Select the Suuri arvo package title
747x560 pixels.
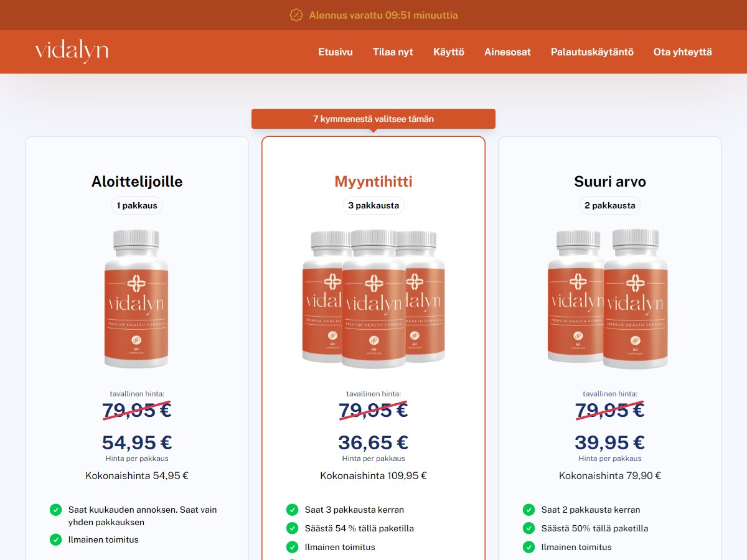click(x=610, y=182)
